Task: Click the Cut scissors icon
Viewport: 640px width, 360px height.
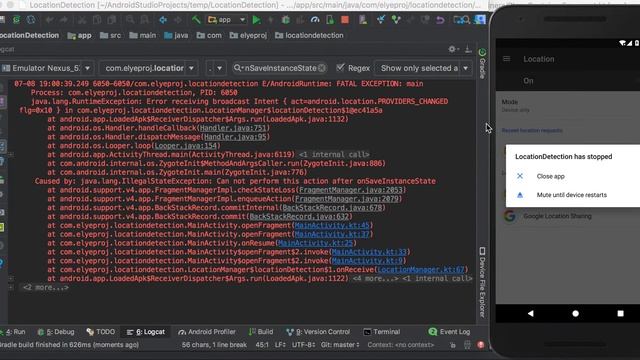Action: pos(82,20)
